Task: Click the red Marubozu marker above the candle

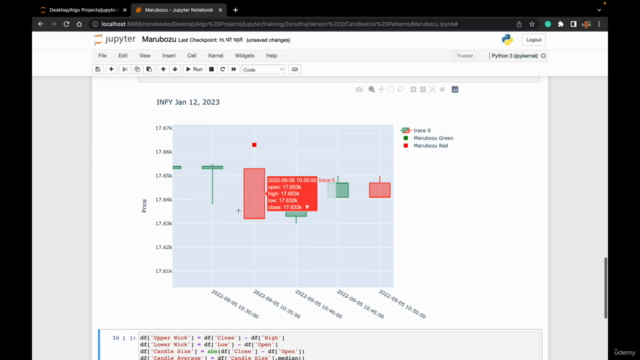Action: pos(254,145)
